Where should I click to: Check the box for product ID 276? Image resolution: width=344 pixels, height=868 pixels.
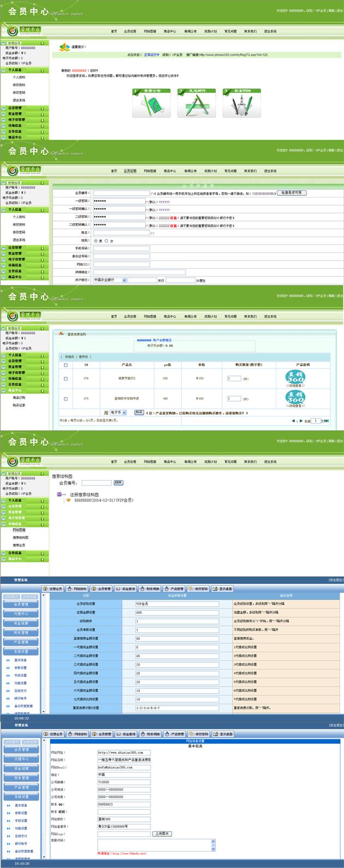[66, 379]
